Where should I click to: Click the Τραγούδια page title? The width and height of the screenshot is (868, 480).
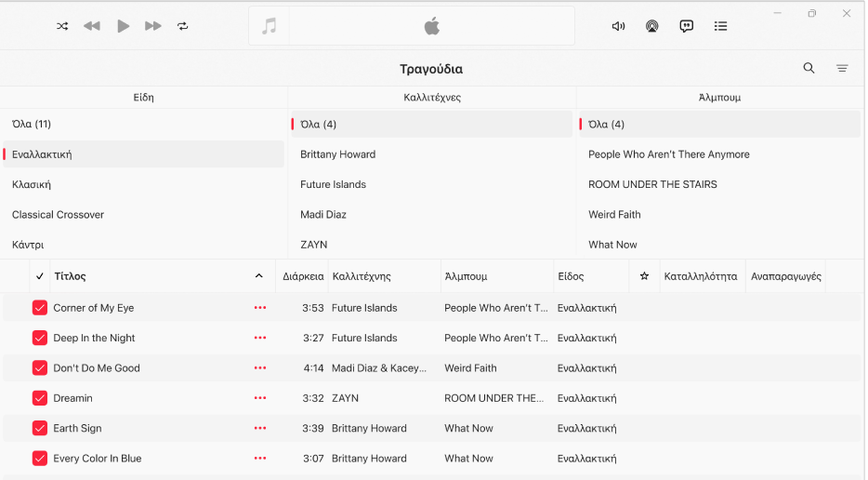pos(431,69)
